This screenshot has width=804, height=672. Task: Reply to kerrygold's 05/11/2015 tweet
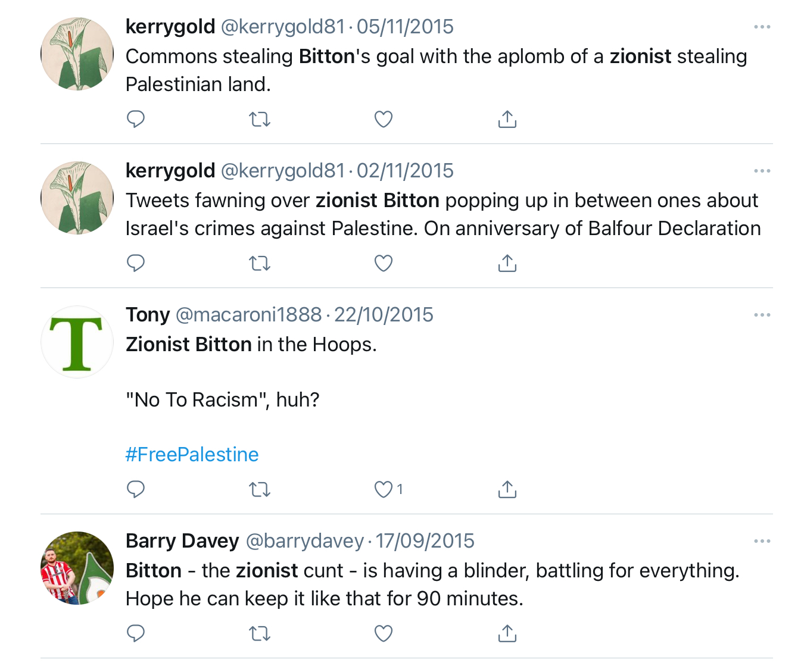(x=136, y=119)
